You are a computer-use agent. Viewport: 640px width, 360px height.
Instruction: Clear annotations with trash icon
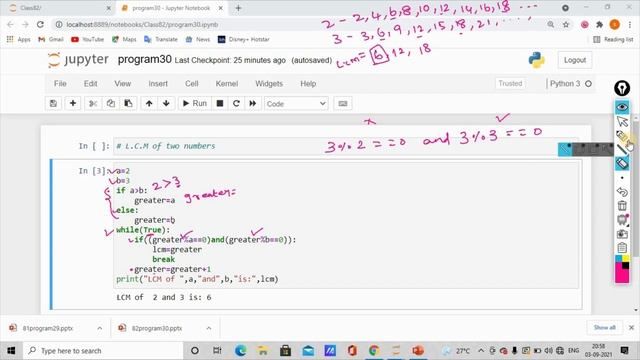pyautogui.click(x=622, y=205)
